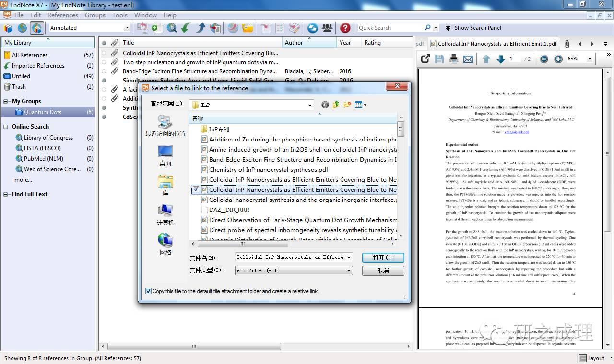Screen dimensions: 614x364
Task: Select Integrated Library & Online Search Mode
Action: (x=37, y=28)
